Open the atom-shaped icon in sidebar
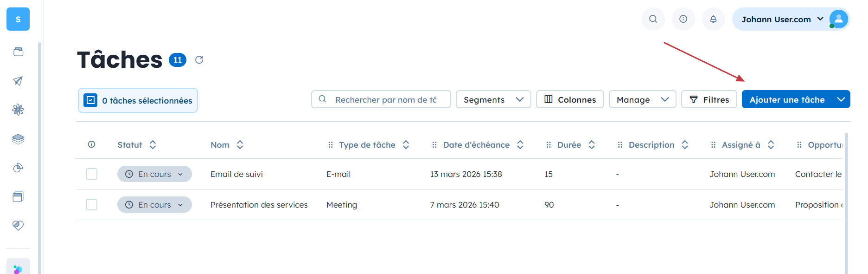Viewport: 868px width, 274px height. (x=18, y=110)
